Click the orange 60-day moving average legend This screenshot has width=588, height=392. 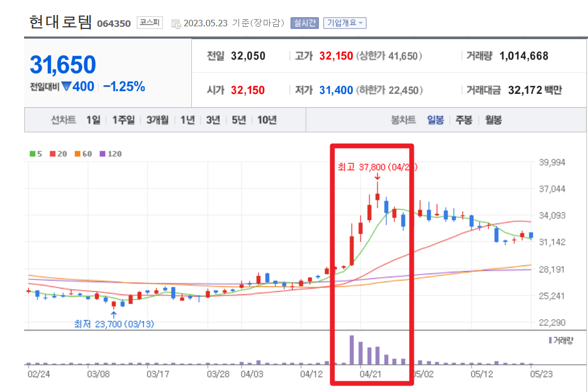83,154
